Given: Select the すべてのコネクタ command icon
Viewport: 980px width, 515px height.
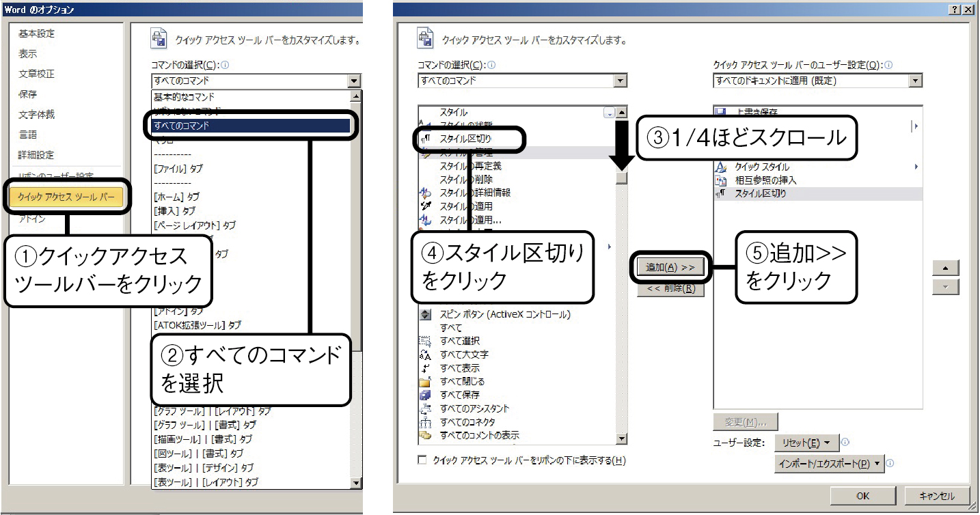Looking at the screenshot, I should pos(425,422).
